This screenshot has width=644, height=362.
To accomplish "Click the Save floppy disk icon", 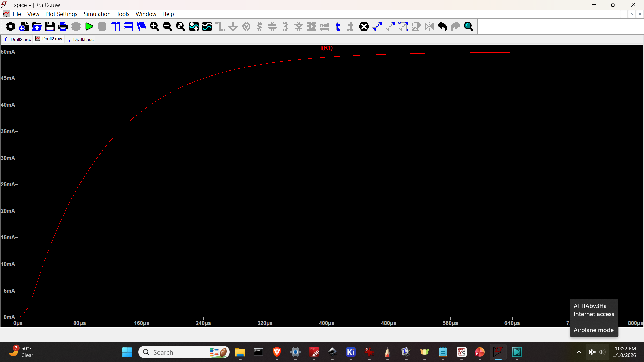I will (50, 27).
